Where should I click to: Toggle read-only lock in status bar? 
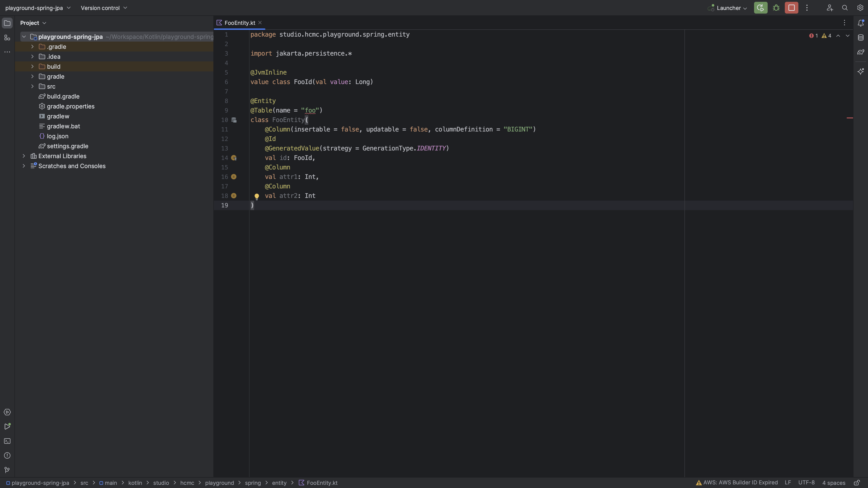point(857,483)
